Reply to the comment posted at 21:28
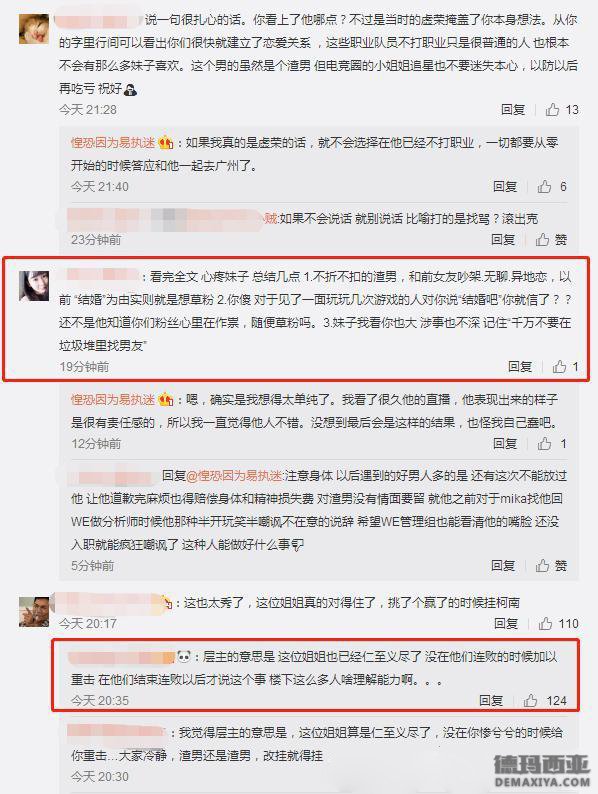The height and width of the screenshot is (794, 598). point(512,109)
